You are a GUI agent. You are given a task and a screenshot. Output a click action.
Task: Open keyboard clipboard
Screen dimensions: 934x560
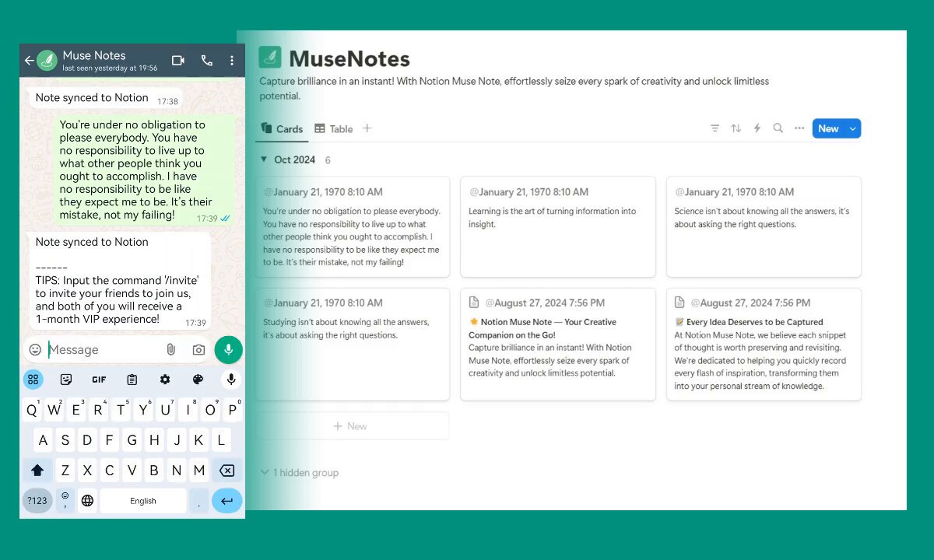click(132, 380)
